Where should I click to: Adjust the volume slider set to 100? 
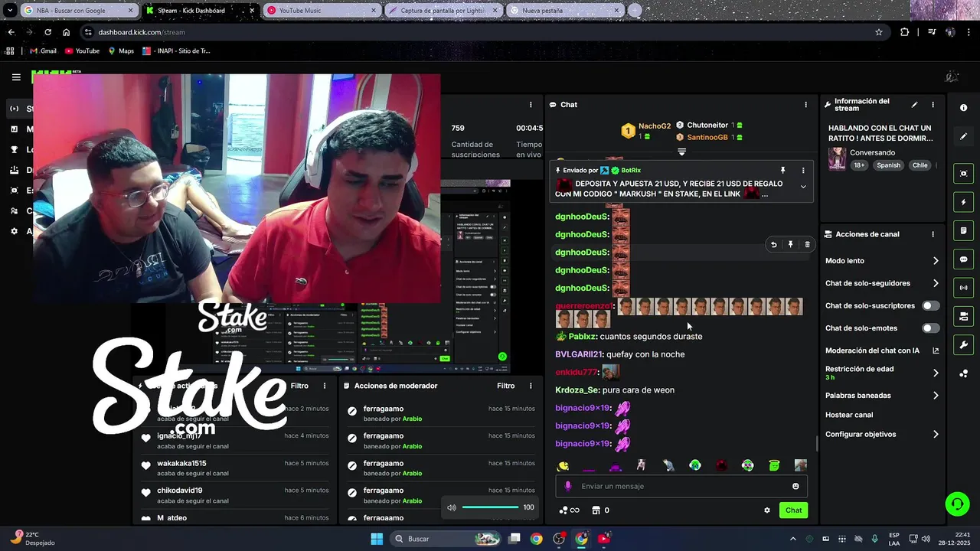point(491,507)
